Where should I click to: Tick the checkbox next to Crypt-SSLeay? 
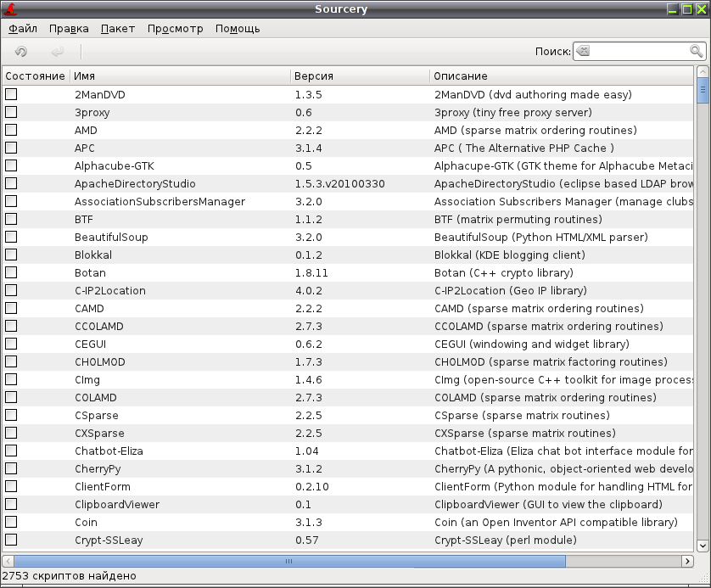[x=11, y=540]
